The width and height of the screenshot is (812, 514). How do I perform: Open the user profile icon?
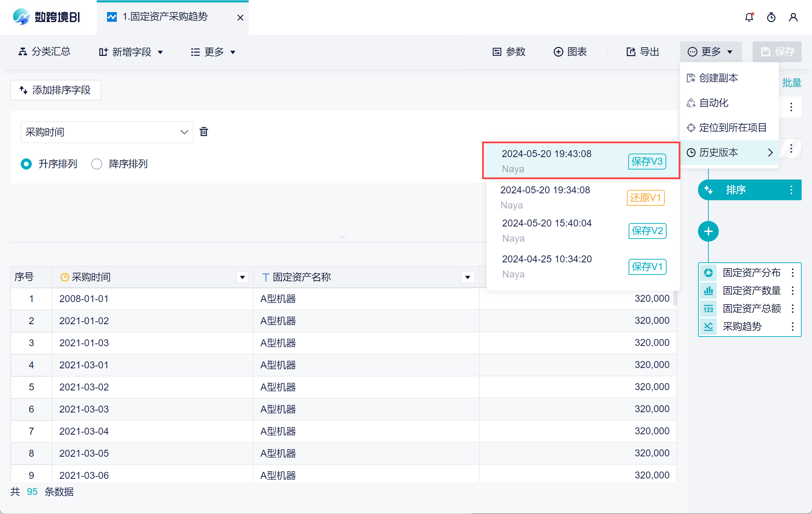(x=793, y=17)
